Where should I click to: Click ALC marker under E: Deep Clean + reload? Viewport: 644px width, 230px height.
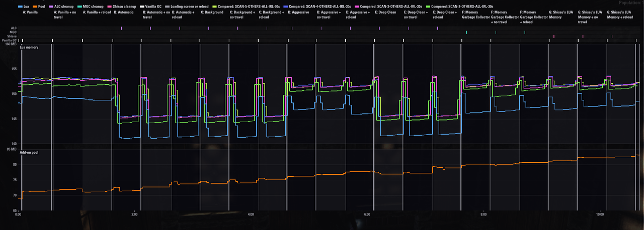[438, 28]
